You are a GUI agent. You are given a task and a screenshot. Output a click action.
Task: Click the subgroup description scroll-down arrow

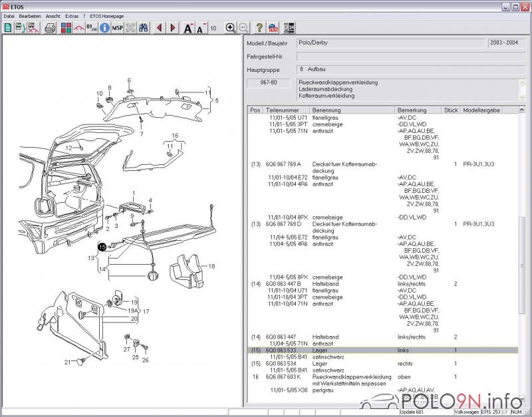tap(522, 97)
